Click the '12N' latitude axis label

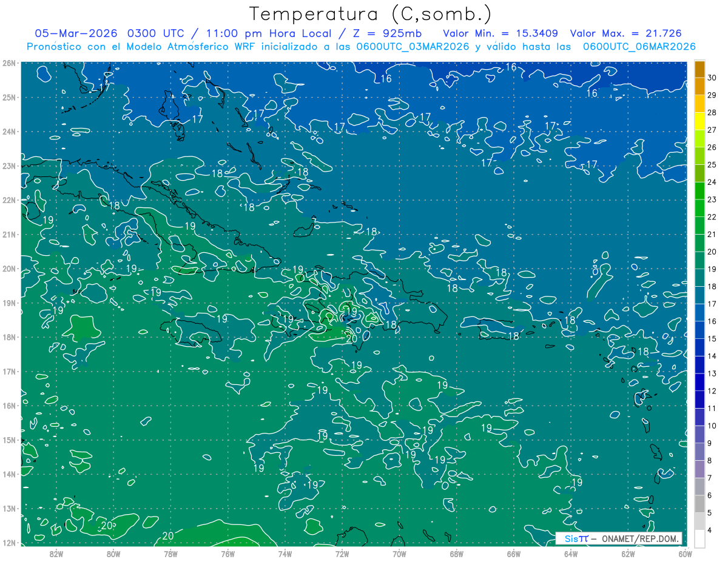point(8,543)
